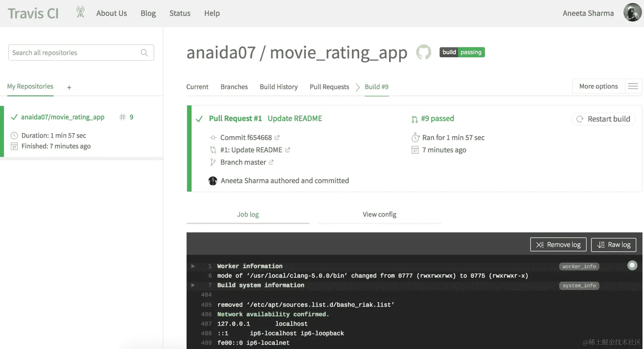Open the Build History tab
644x349 pixels.
279,87
